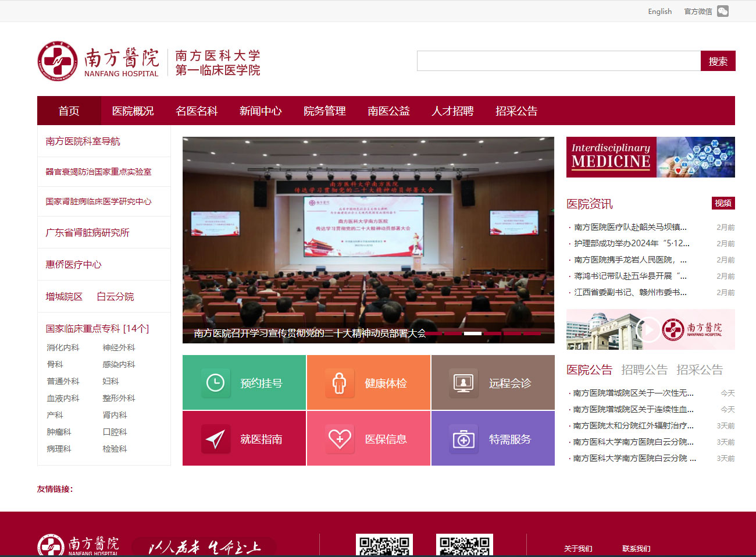The height and width of the screenshot is (557, 756).
Task: Select the 口腔科 department
Action: (x=115, y=432)
